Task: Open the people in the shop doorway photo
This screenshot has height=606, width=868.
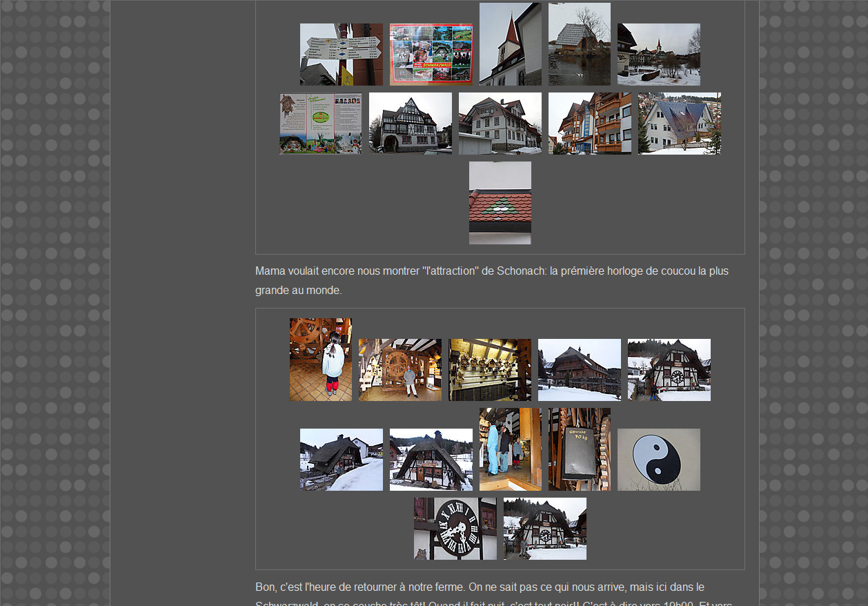Action: [510, 449]
